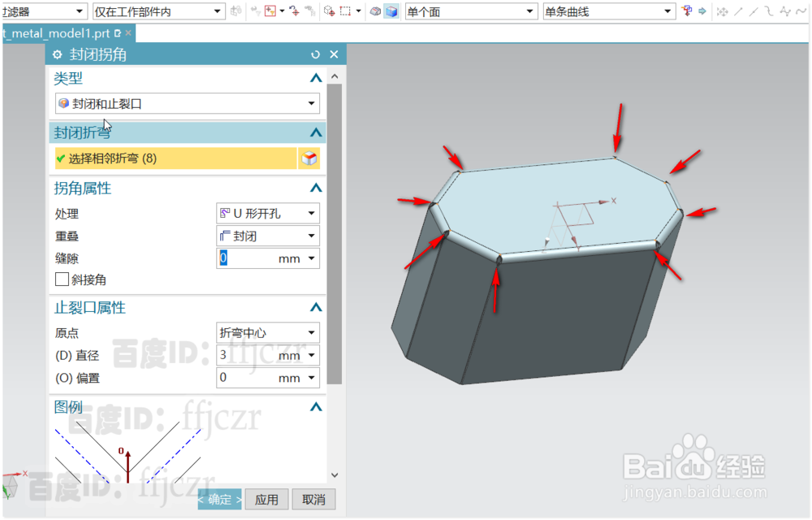Enable the 斜接角 checkbox
Viewport: 812px width, 520px height.
pos(62,279)
